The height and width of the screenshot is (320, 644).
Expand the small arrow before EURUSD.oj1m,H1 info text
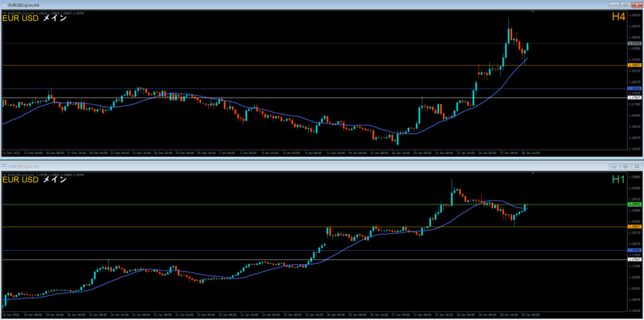click(x=4, y=174)
